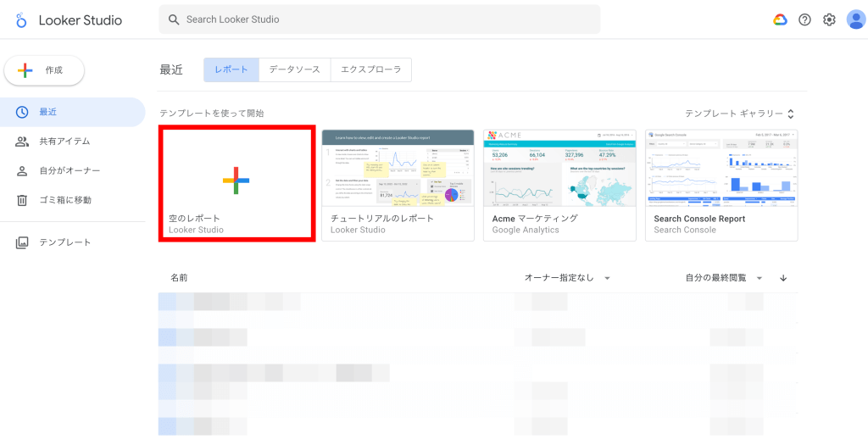Open the Acme マーケティング template

pyautogui.click(x=559, y=186)
